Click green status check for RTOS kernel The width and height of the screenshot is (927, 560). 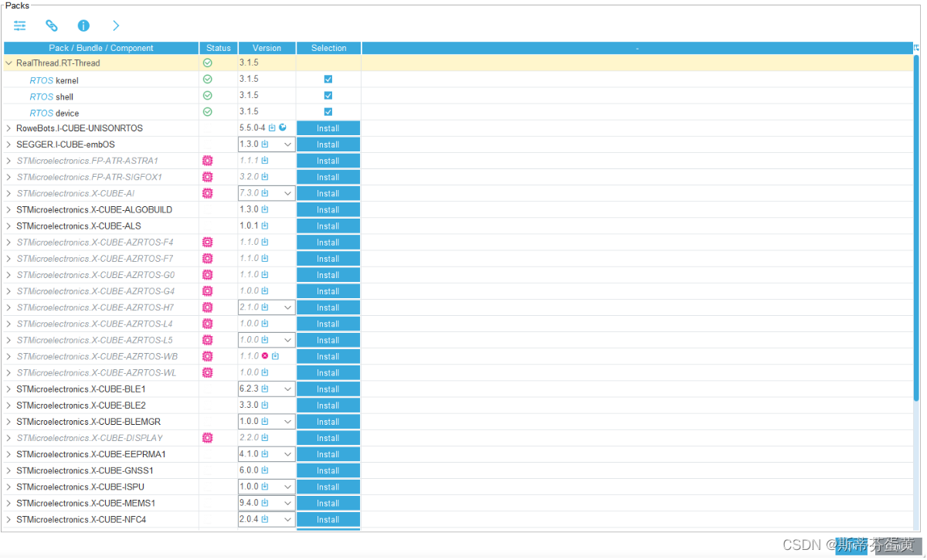pos(207,79)
